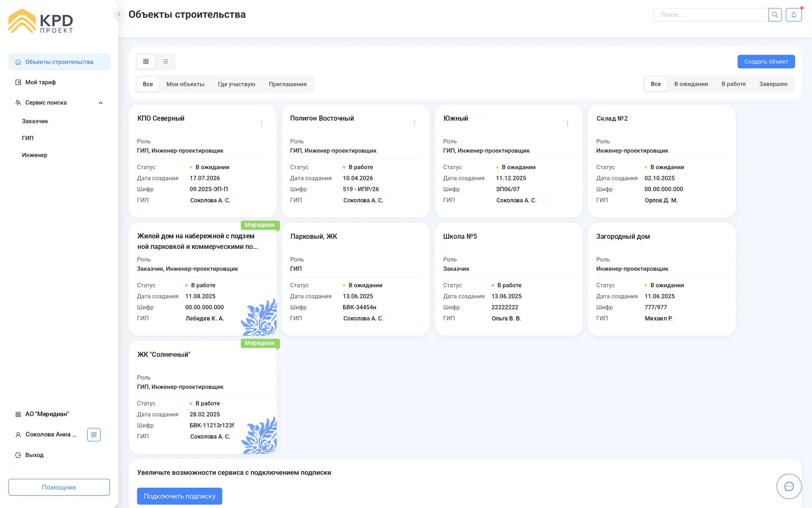Collapse the Сервис поиска submenu
The height and width of the screenshot is (508, 812).
pyautogui.click(x=101, y=103)
